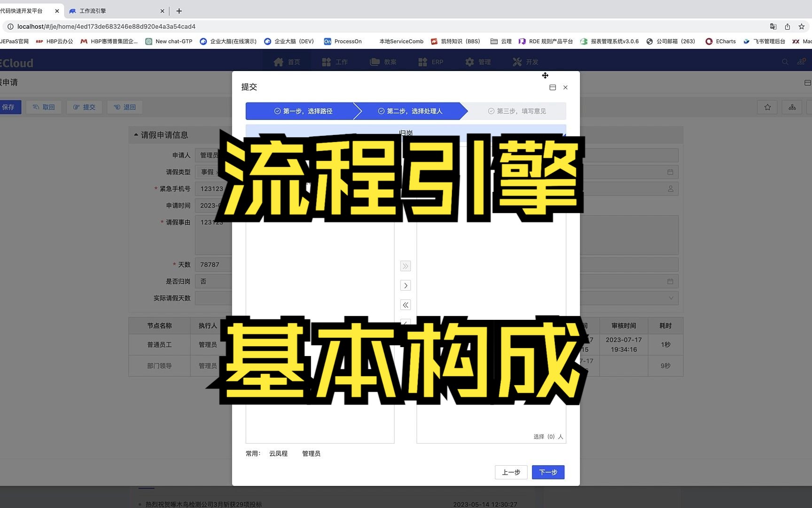Open the RDE 规则产品平台 bookmark
This screenshot has width=812, height=508.
tap(546, 41)
